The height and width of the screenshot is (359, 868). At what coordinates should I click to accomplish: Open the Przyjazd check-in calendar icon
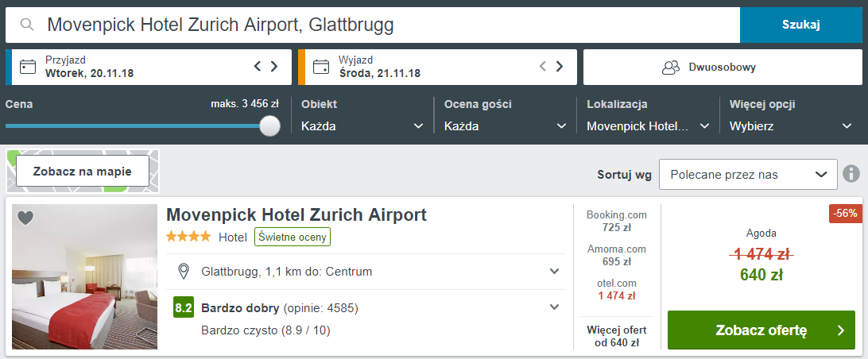click(x=28, y=67)
